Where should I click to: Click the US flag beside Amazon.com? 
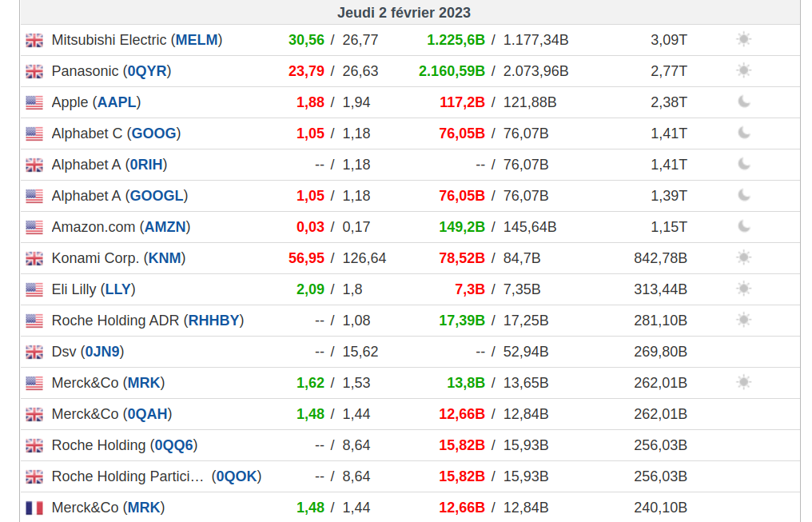(34, 227)
